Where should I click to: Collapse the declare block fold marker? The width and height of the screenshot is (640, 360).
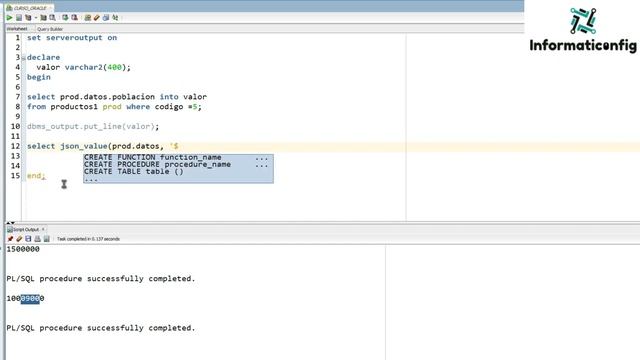(x=23, y=58)
